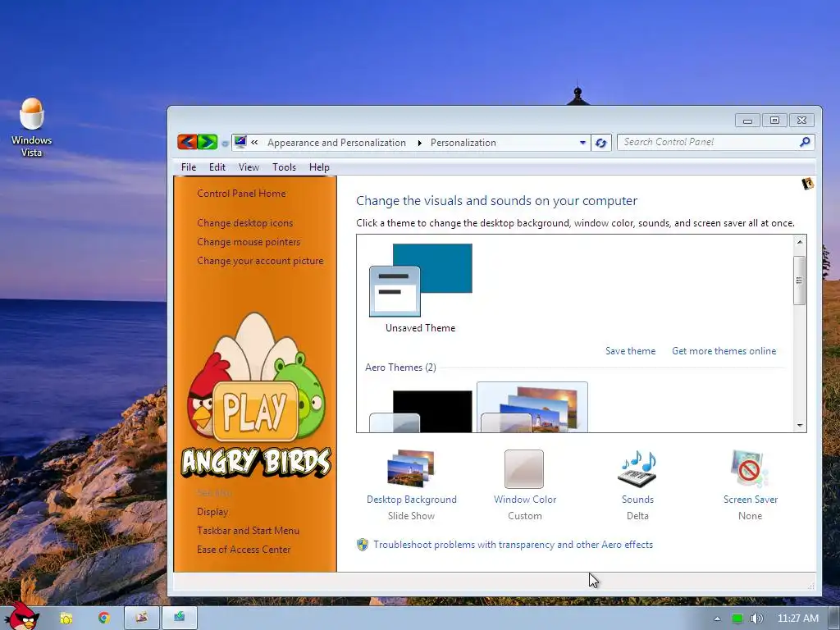
Task: Expand the double-chevron breadcrumb overflow
Action: [254, 143]
